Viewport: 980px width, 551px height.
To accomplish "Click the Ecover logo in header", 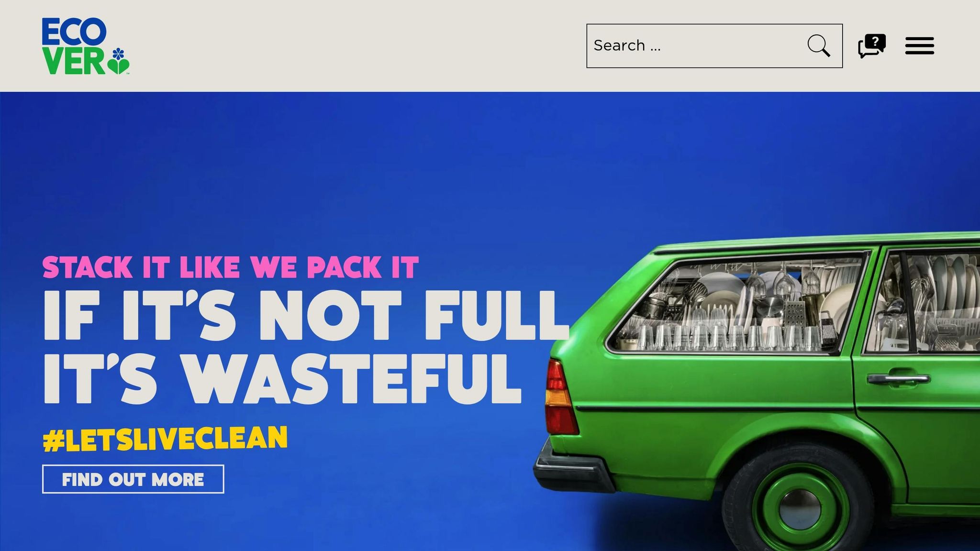I will pyautogui.click(x=86, y=46).
